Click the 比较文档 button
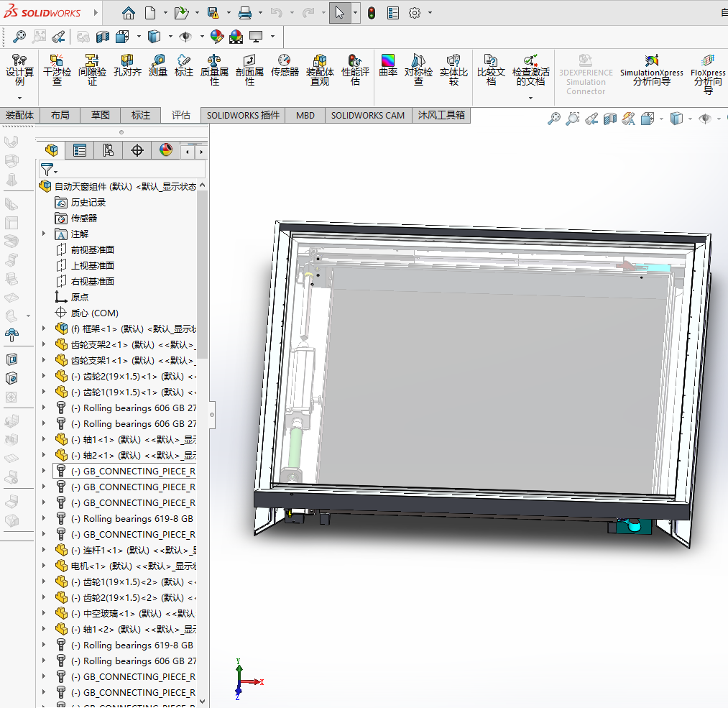 pos(492,68)
